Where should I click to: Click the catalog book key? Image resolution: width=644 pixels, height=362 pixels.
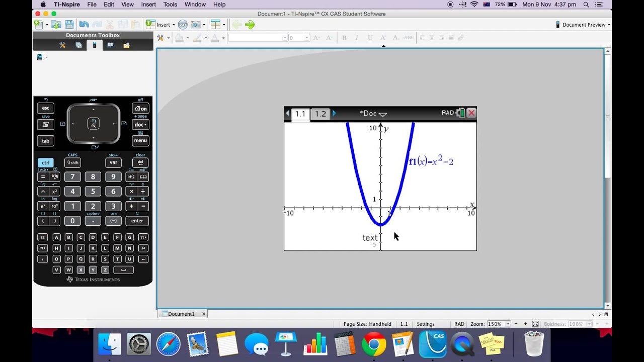pyautogui.click(x=143, y=176)
